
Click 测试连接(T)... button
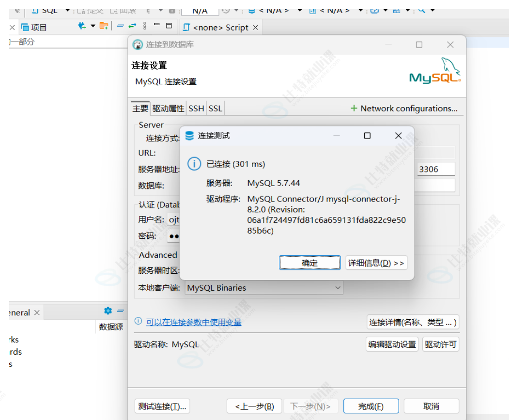coord(162,406)
